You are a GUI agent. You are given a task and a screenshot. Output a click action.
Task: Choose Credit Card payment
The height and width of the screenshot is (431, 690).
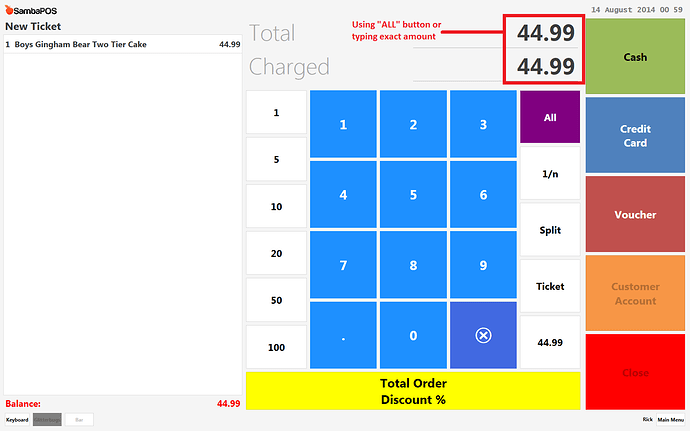click(x=635, y=135)
